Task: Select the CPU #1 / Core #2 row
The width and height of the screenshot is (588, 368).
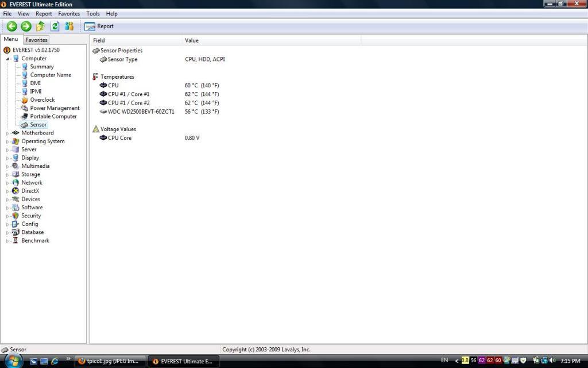Action: pyautogui.click(x=160, y=103)
